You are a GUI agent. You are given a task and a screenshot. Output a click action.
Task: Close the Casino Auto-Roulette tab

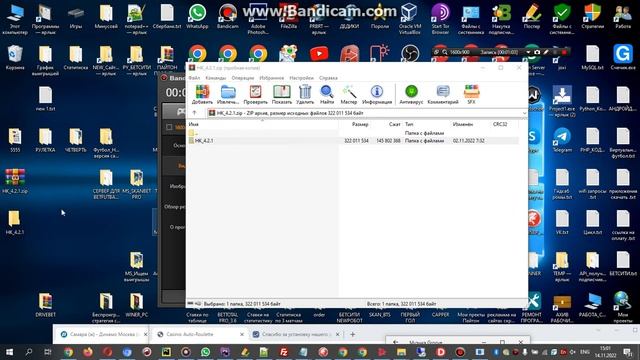pyautogui.click(x=242, y=334)
